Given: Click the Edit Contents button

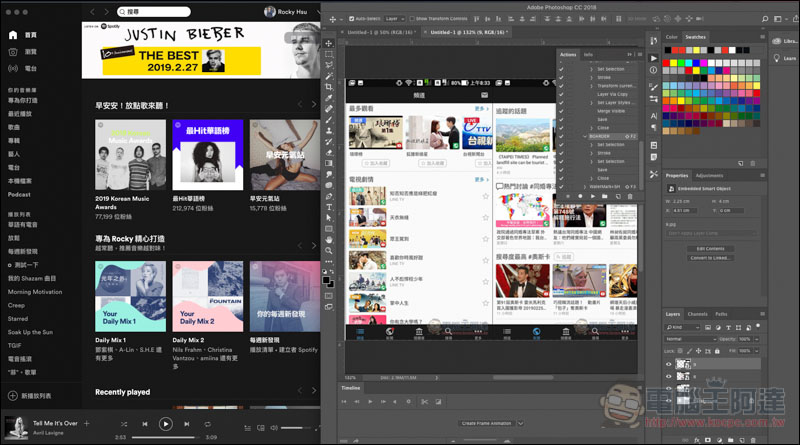Looking at the screenshot, I should pos(711,249).
